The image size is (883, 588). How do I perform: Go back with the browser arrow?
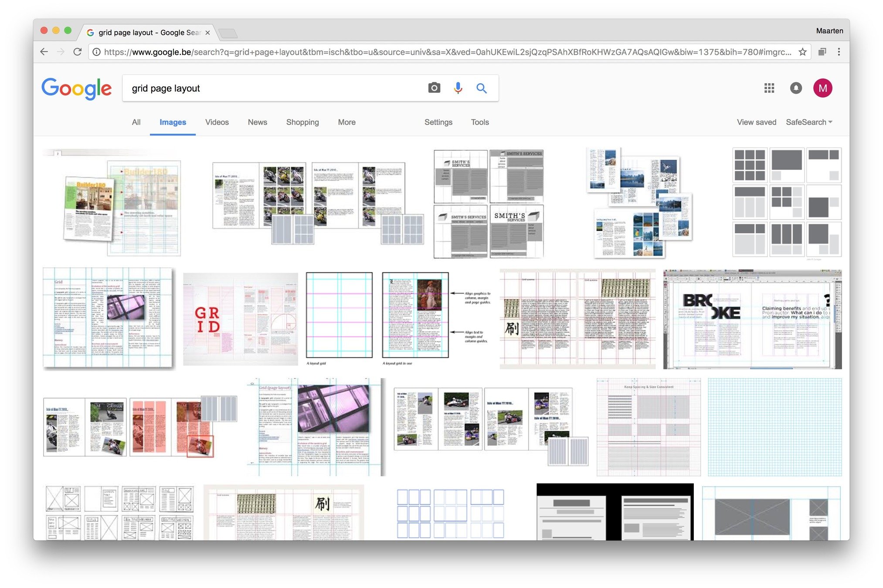click(44, 52)
